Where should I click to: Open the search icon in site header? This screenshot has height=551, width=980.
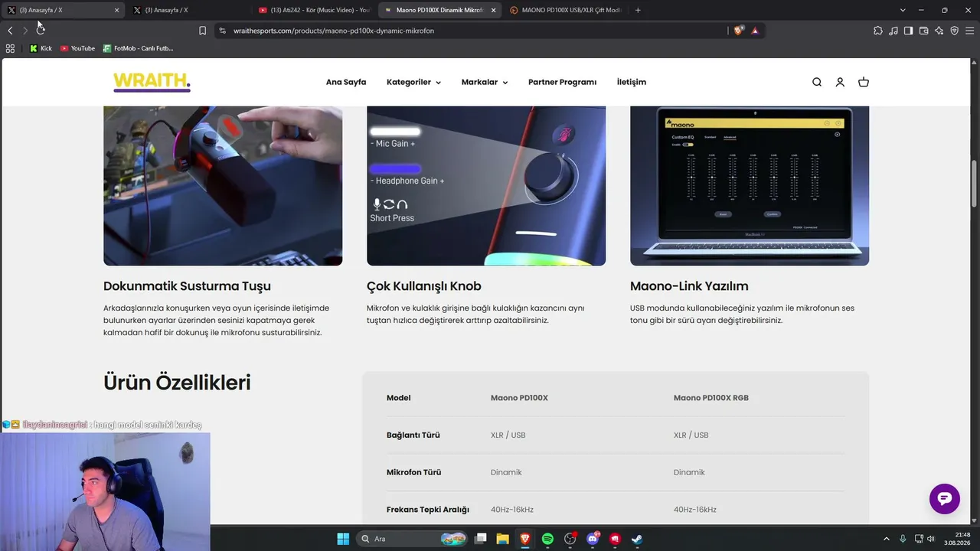click(x=817, y=82)
